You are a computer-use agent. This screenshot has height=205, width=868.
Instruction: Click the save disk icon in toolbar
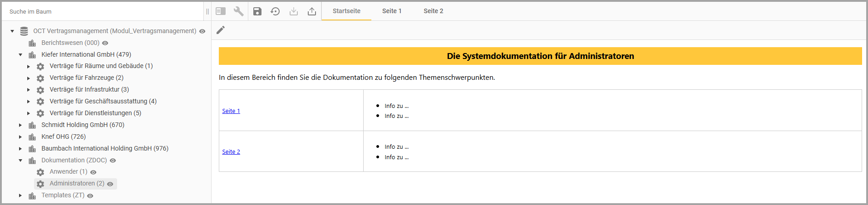coord(257,11)
